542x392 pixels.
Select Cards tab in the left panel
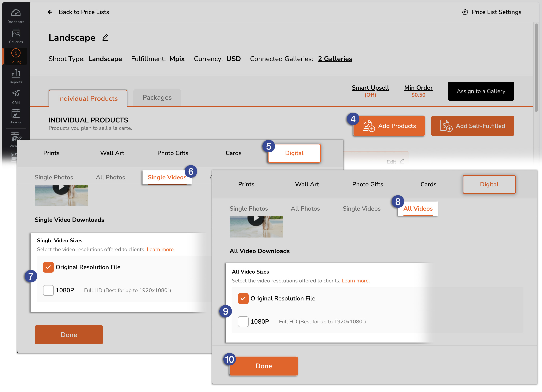coord(233,153)
